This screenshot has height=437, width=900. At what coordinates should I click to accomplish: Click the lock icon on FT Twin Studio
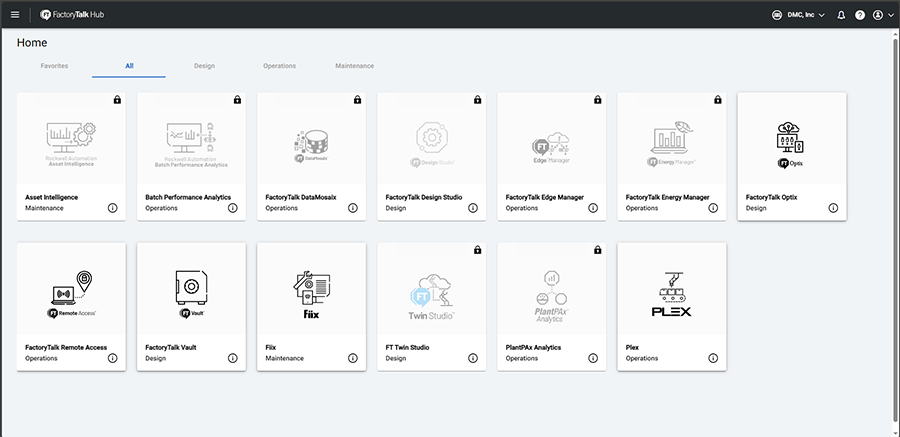(x=477, y=250)
